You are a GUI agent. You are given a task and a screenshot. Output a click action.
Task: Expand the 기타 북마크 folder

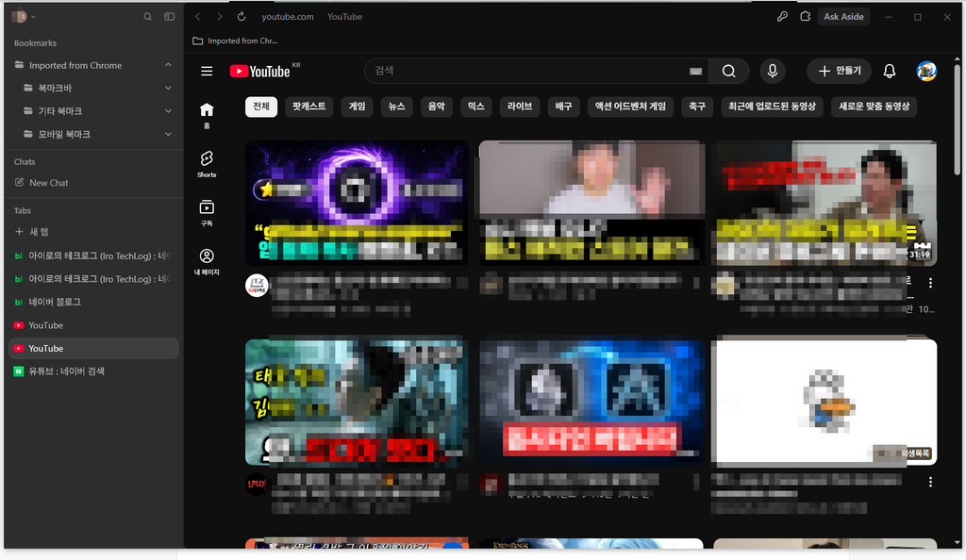[168, 111]
